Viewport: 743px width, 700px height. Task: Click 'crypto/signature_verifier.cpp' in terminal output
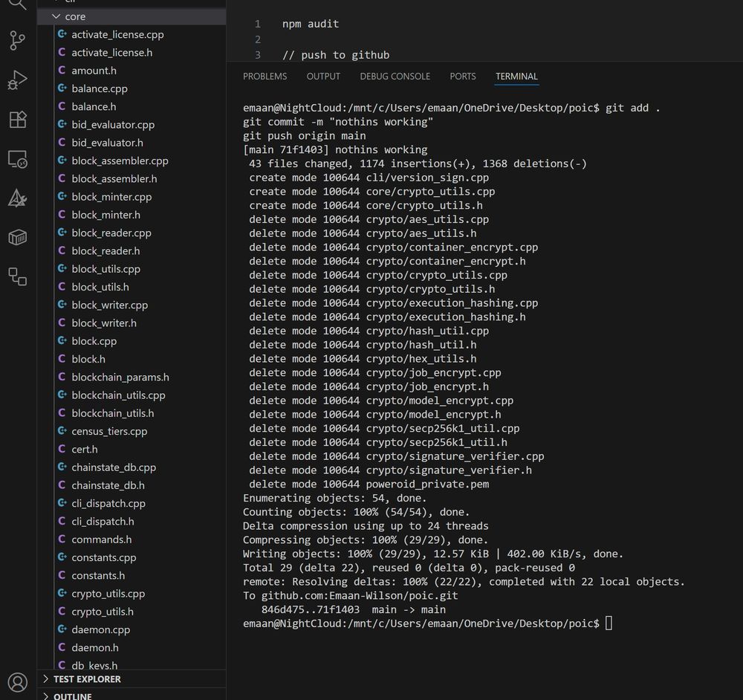tap(455, 456)
